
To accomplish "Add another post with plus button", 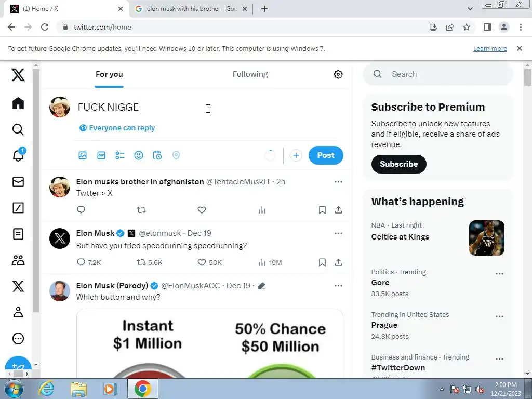I will (x=296, y=155).
